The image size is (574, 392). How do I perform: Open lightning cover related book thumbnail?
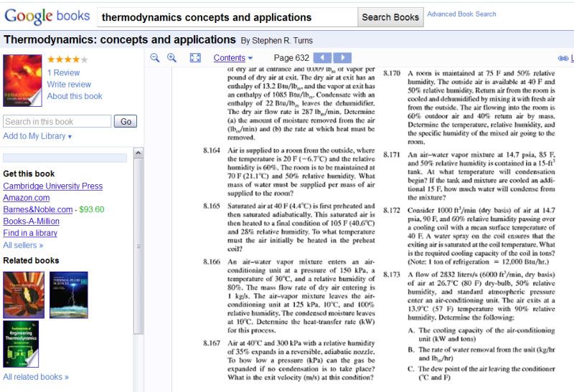pyautogui.click(x=68, y=295)
